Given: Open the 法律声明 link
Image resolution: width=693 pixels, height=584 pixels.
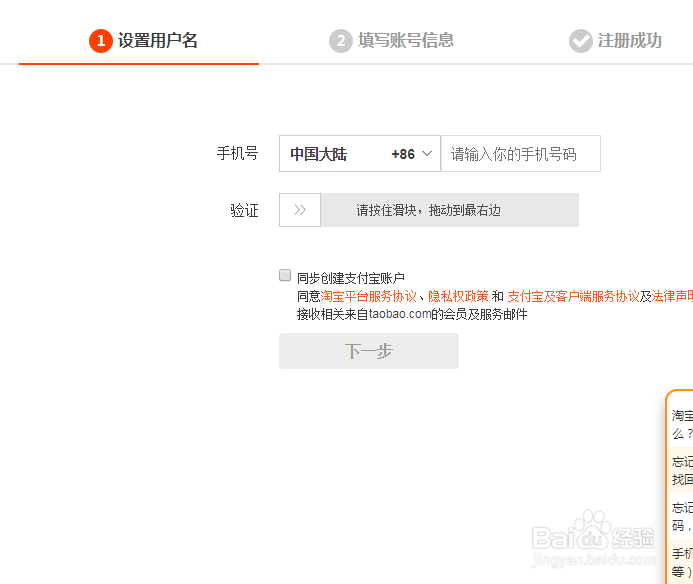Looking at the screenshot, I should click(x=672, y=296).
